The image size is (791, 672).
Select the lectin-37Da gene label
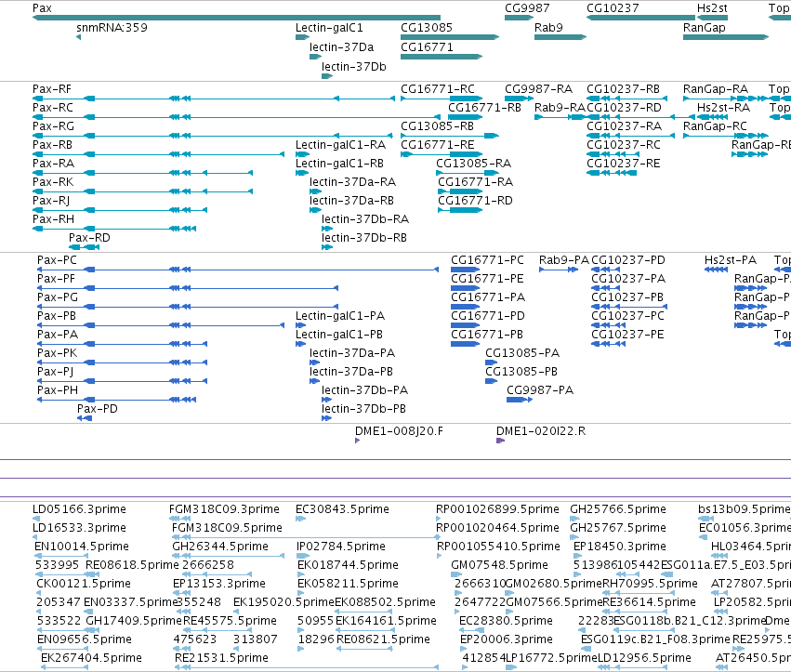point(341,47)
